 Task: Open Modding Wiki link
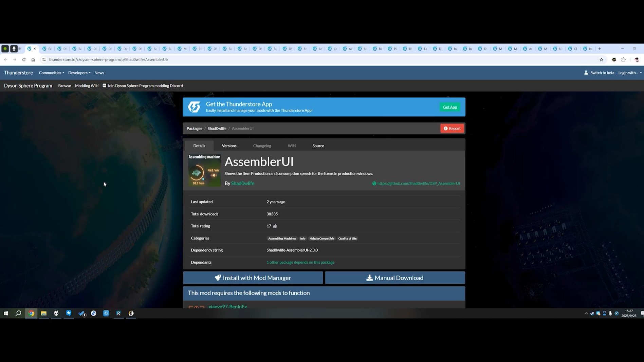[87, 86]
